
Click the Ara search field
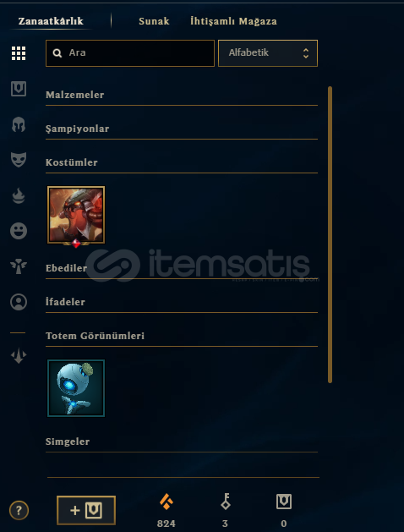tap(130, 53)
